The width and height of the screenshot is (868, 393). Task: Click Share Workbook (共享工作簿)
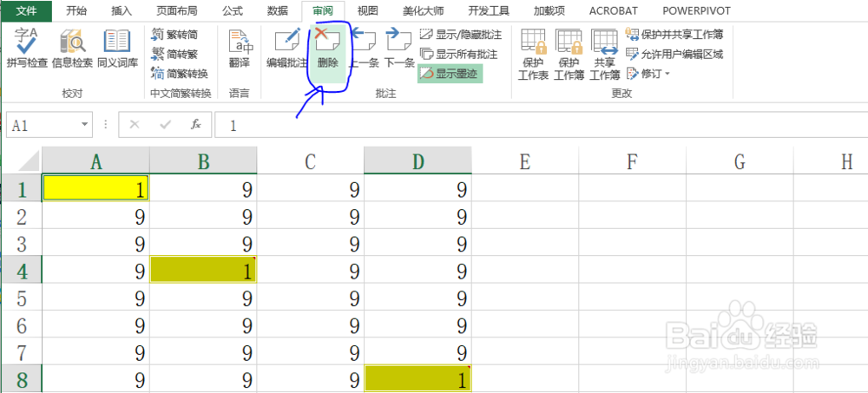point(604,55)
